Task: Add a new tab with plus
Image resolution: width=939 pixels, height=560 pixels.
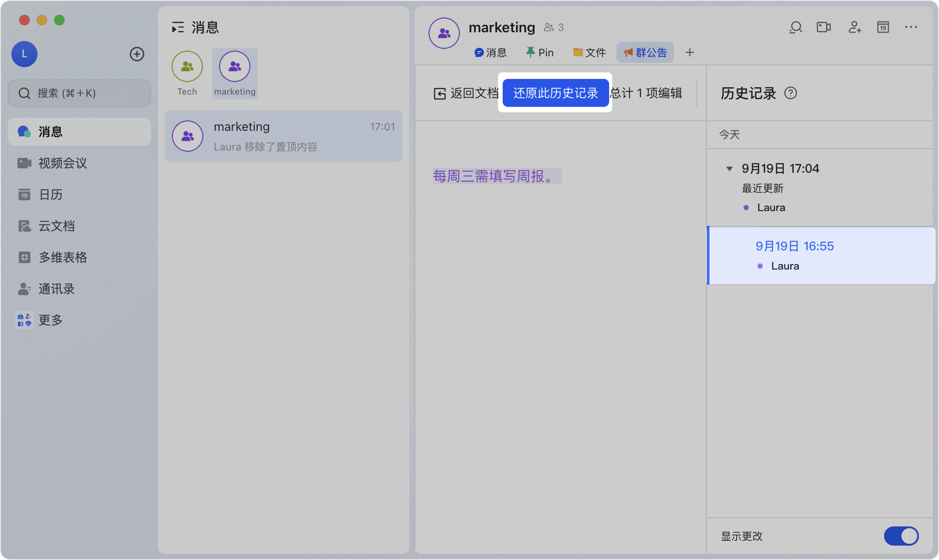Action: coord(689,53)
